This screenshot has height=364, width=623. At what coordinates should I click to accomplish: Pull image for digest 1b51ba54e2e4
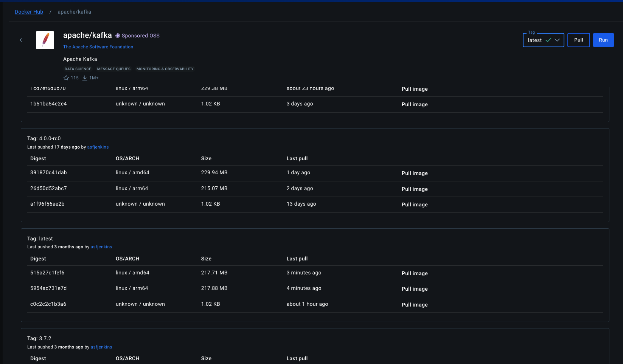(415, 104)
